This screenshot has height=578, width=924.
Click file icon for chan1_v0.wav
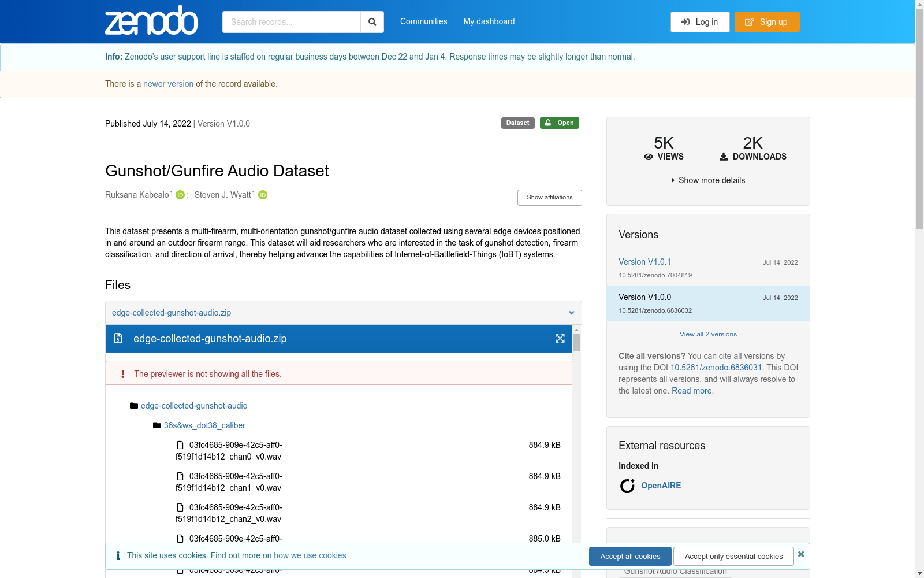180,476
